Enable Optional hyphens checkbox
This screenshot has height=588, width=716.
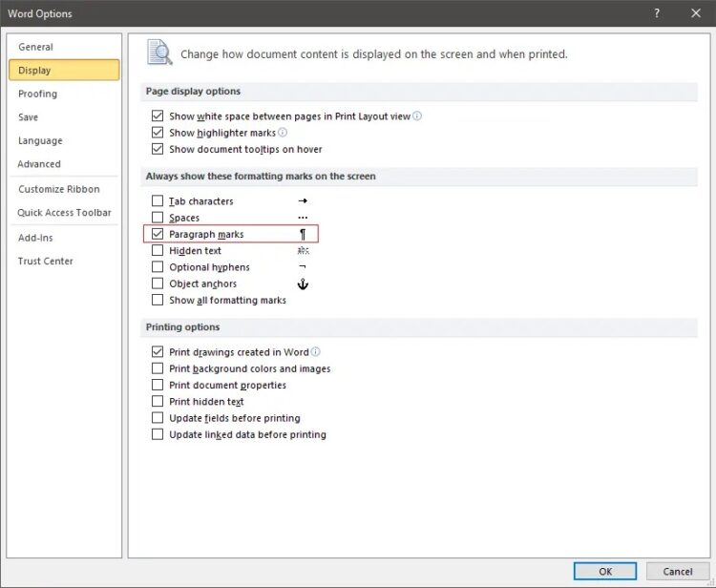158,266
